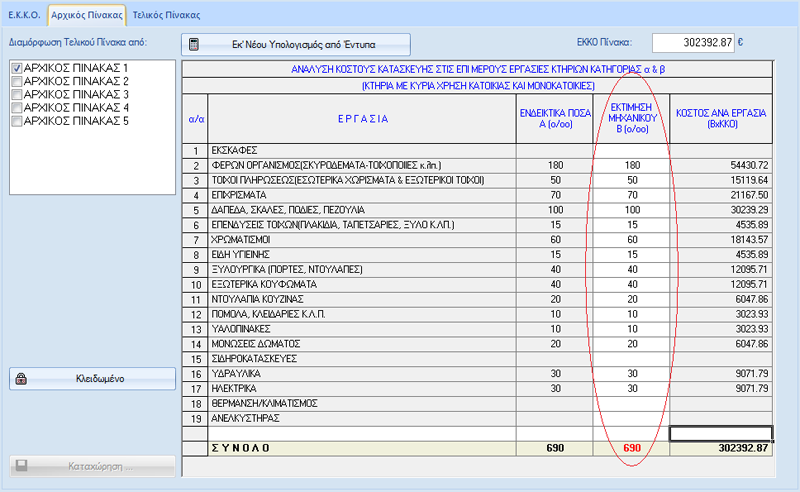Click the ΕΡΓΑΣΙΑ column header

tap(362, 118)
